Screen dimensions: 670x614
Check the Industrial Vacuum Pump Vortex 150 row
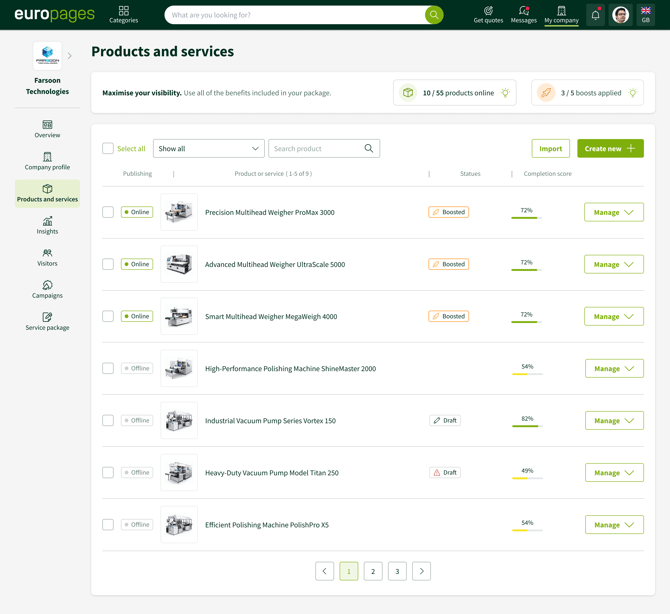tap(108, 420)
